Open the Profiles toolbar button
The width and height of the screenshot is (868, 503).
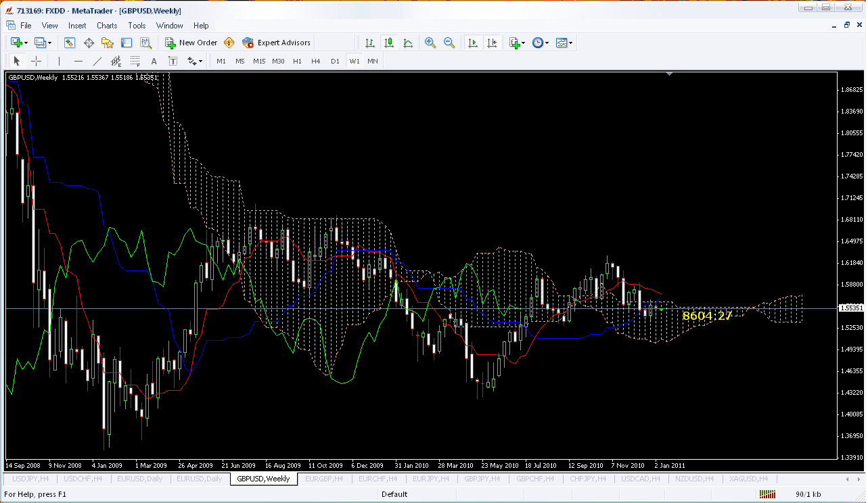pos(40,43)
